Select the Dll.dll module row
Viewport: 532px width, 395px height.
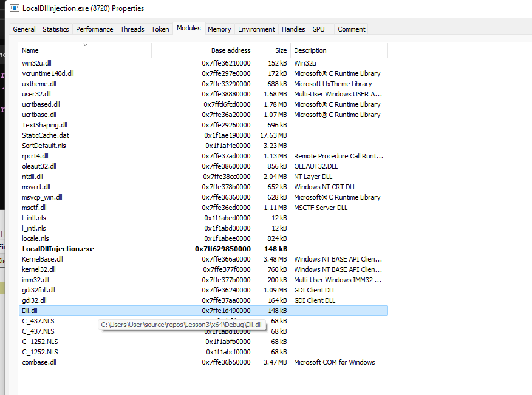(30, 311)
